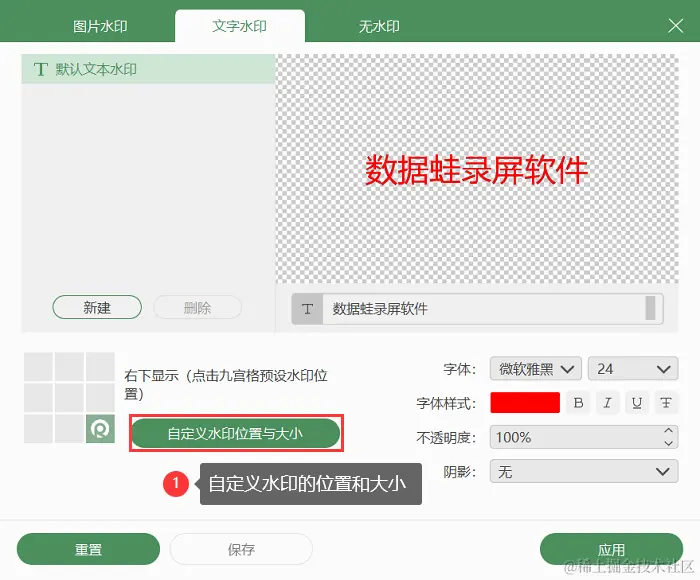Toggle underline font style U

pyautogui.click(x=637, y=403)
